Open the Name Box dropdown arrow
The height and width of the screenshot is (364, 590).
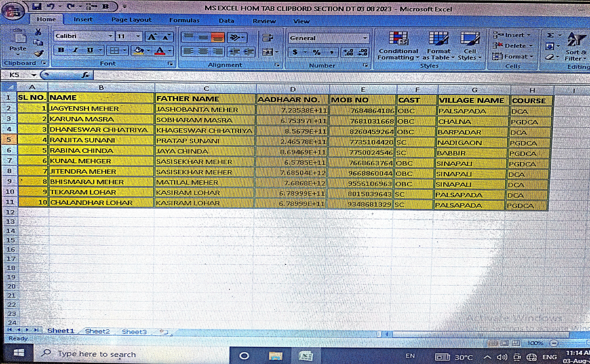click(x=34, y=75)
